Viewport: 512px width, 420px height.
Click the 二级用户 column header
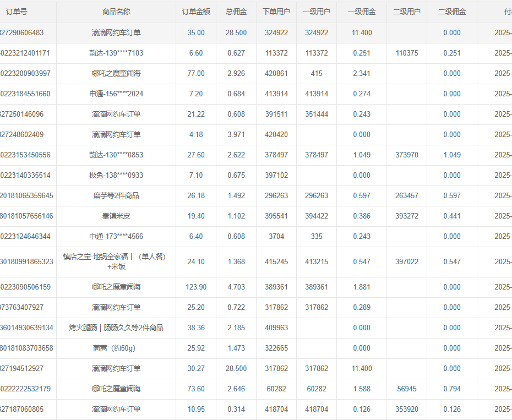point(407,12)
